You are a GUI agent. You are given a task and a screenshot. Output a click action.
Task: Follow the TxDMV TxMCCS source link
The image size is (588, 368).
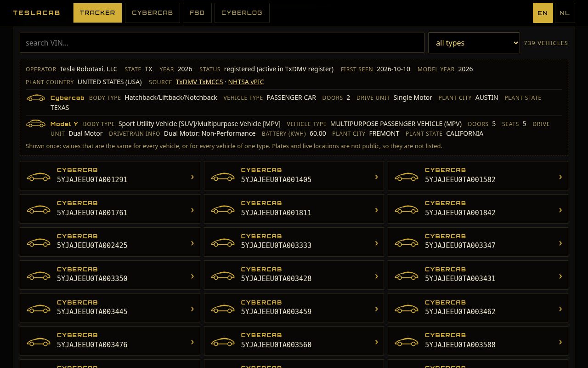click(199, 82)
